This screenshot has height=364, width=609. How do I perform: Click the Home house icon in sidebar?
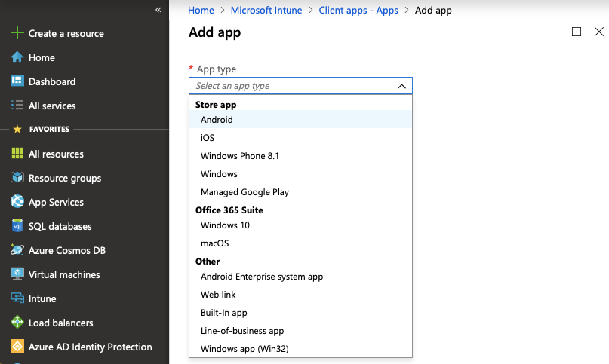point(17,57)
